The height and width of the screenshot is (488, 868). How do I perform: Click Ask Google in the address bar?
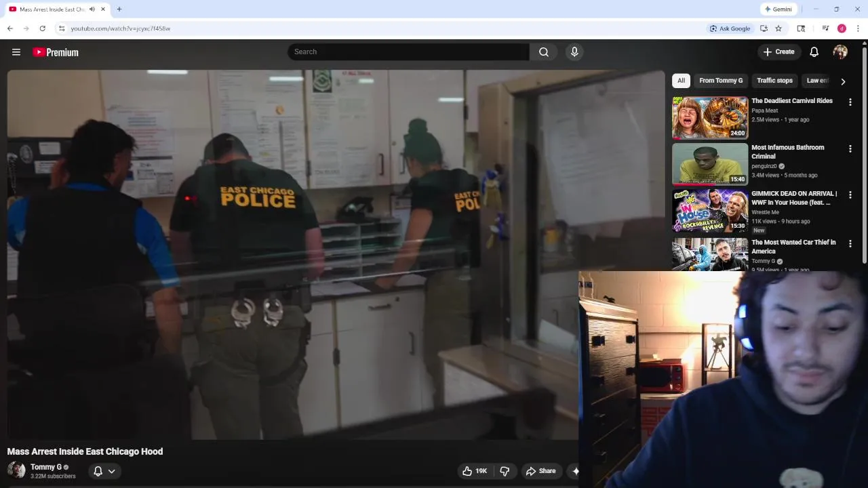click(x=730, y=28)
